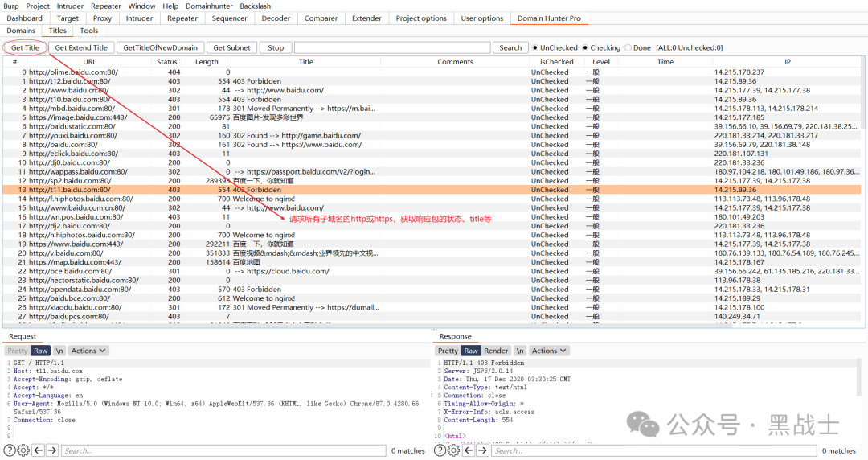Open help icon in Response panel
Image resolution: width=868 pixels, height=460 pixels.
(x=440, y=450)
